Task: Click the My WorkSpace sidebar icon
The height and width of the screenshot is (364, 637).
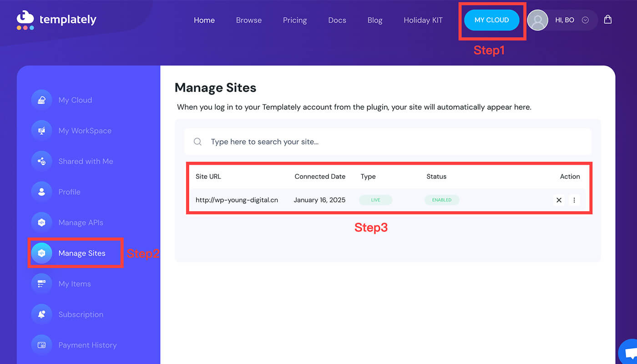Action: pyautogui.click(x=41, y=131)
